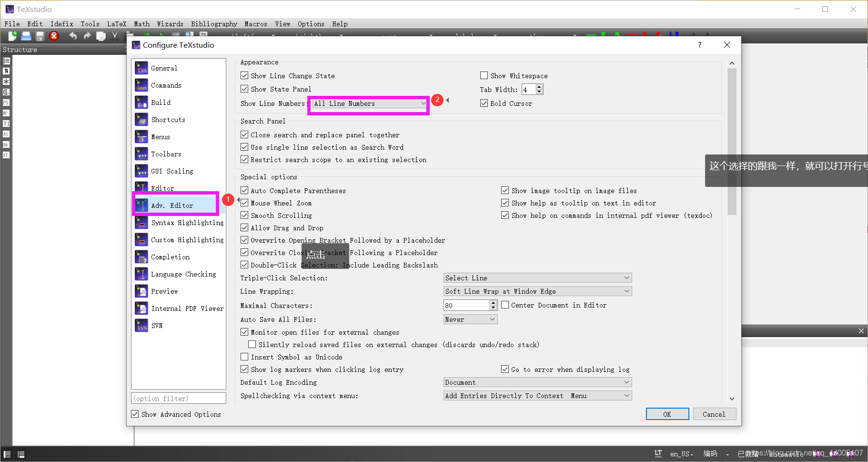Select the Commands settings category
868x462 pixels.
(x=179, y=85)
